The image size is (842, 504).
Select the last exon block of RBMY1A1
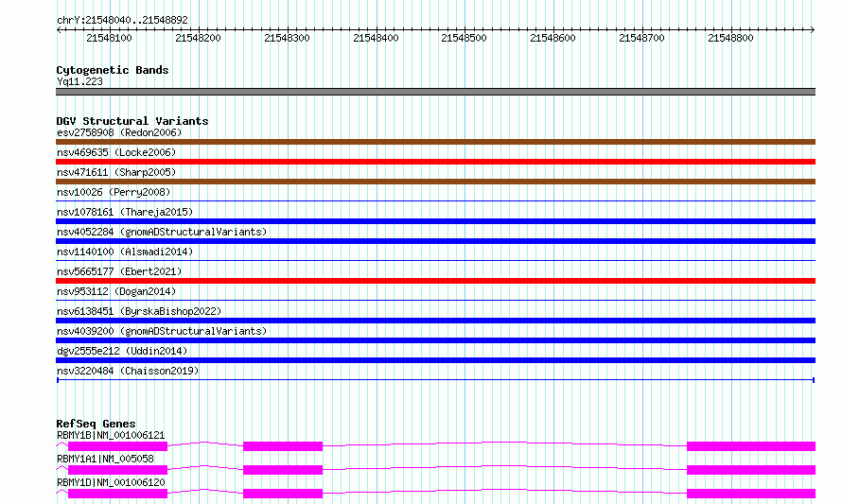point(751,470)
